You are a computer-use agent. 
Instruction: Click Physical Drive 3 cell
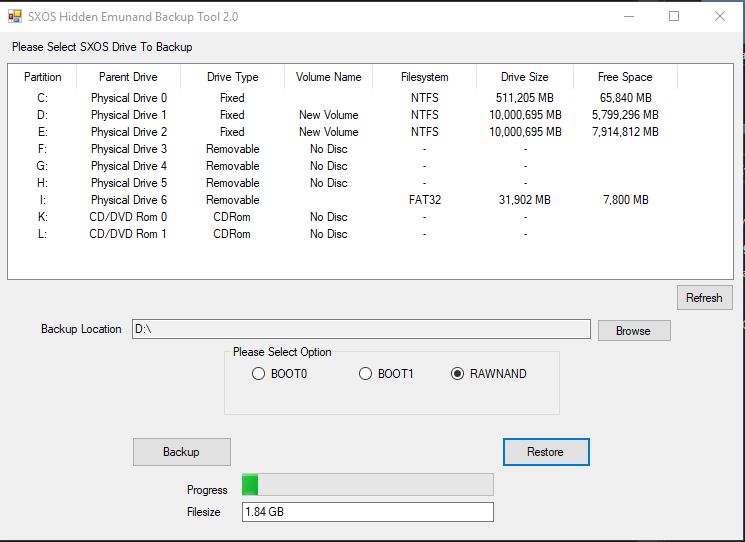click(x=129, y=149)
